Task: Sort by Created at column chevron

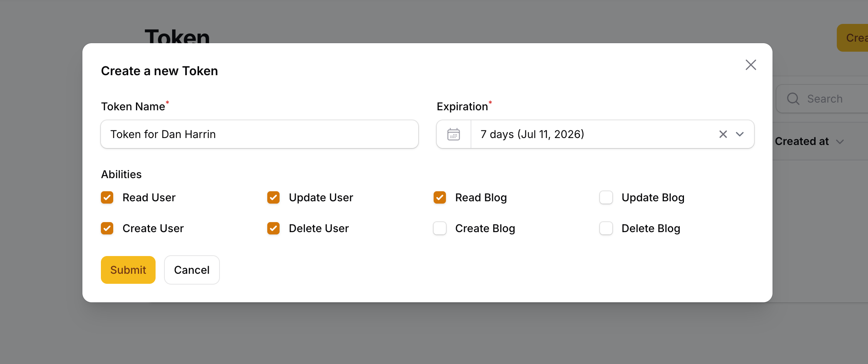Action: pos(840,142)
